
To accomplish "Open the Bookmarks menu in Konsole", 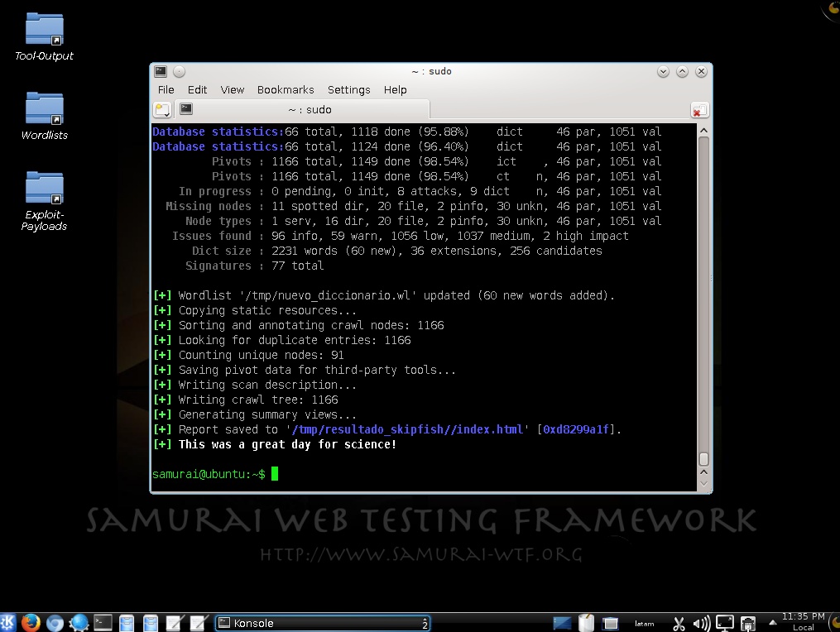I will 286,89.
